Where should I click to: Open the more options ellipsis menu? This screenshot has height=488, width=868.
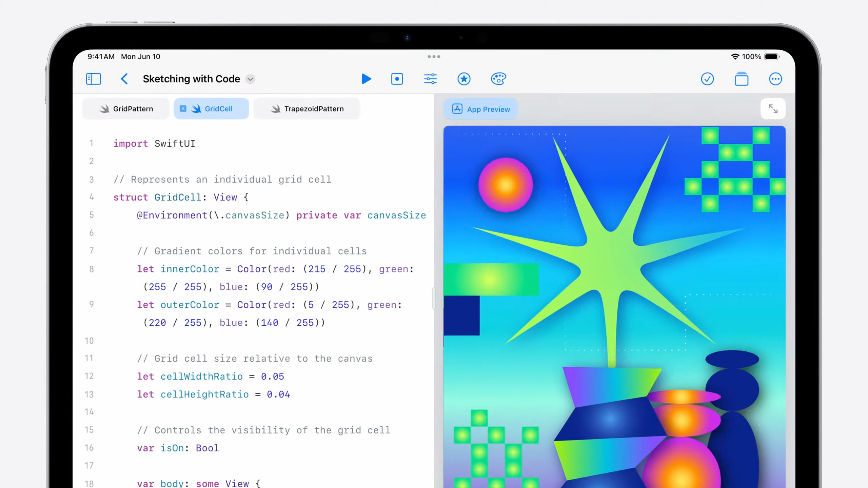coord(775,79)
